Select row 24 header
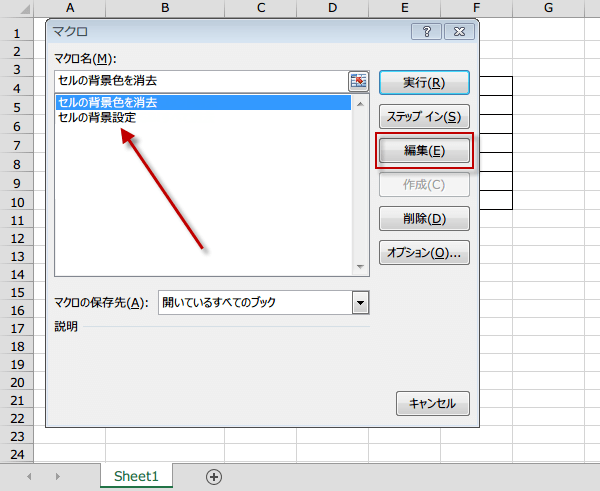This screenshot has width=600, height=491. tap(16, 455)
